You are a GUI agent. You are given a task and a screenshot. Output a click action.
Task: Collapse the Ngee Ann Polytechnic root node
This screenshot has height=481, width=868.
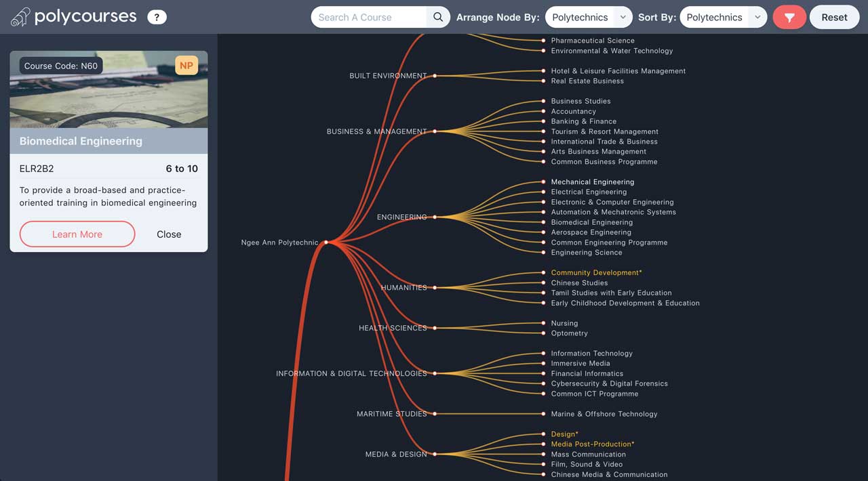(x=327, y=241)
